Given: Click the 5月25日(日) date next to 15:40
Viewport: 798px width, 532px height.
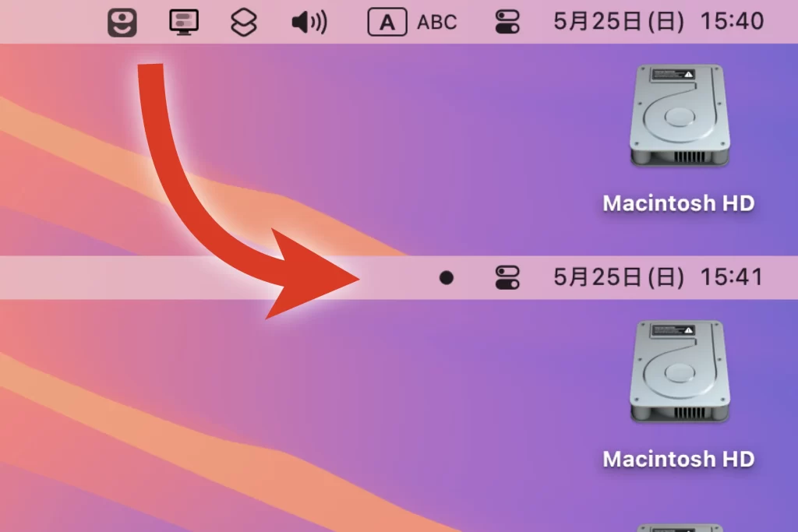Looking at the screenshot, I should (619, 22).
